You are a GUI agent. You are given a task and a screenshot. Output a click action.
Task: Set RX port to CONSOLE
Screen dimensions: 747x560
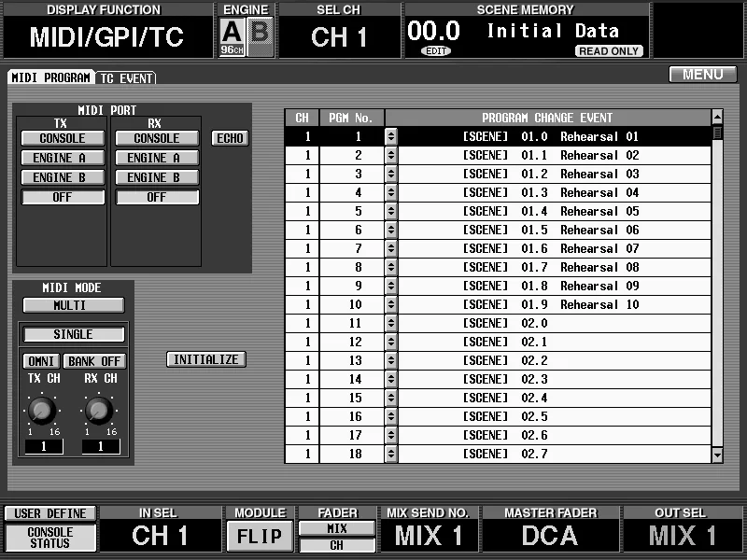pos(157,138)
